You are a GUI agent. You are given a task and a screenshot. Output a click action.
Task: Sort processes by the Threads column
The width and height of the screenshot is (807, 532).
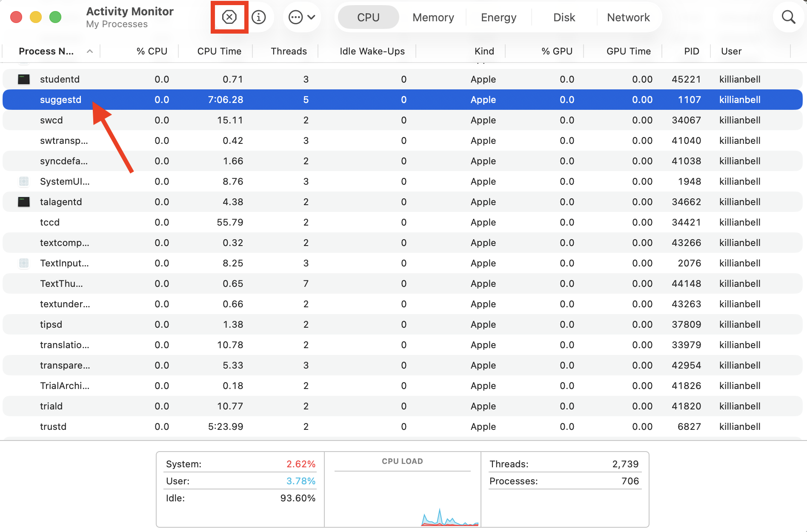coord(289,51)
